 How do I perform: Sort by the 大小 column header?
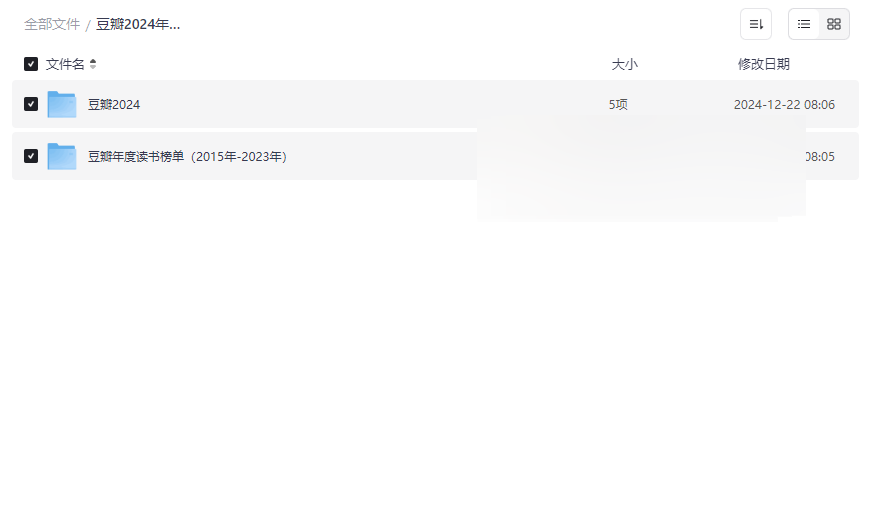624,64
